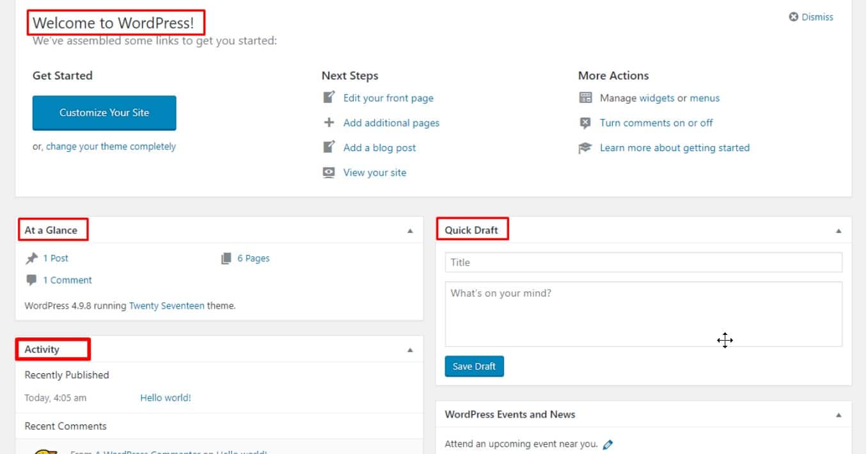Click the screen icon beside View your site
Image resolution: width=868 pixels, height=454 pixels.
pos(328,172)
